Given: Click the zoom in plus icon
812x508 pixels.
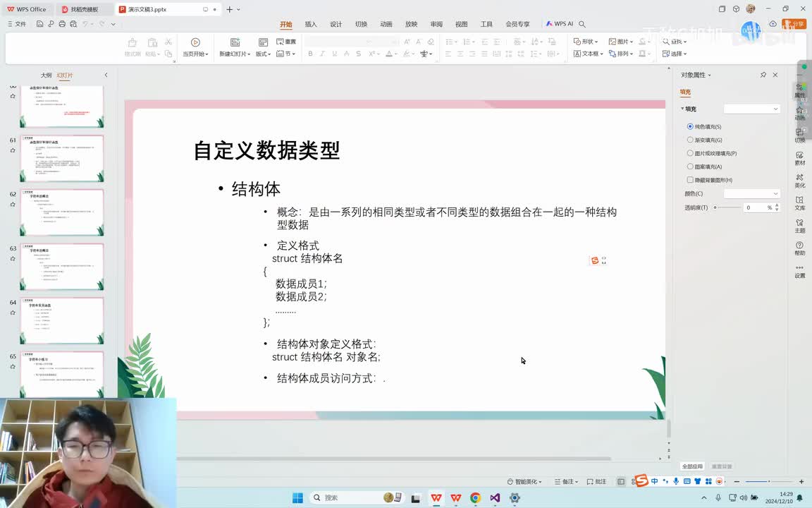Looking at the screenshot, I should (x=801, y=482).
